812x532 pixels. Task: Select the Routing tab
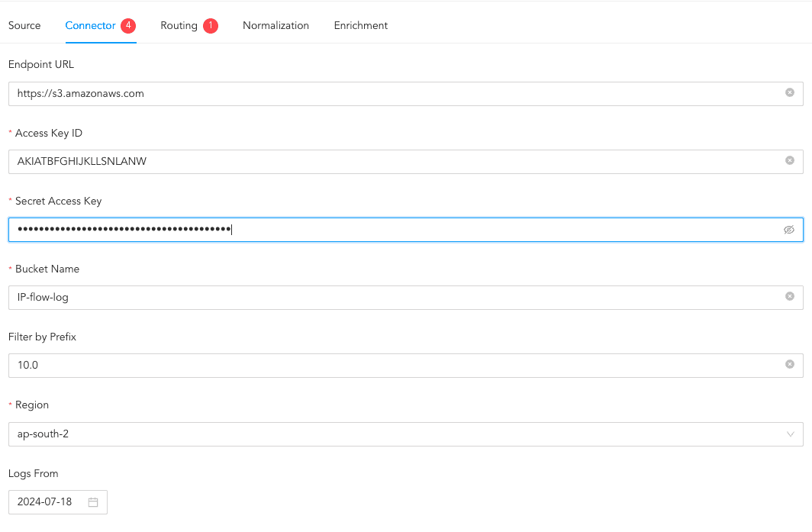point(181,24)
